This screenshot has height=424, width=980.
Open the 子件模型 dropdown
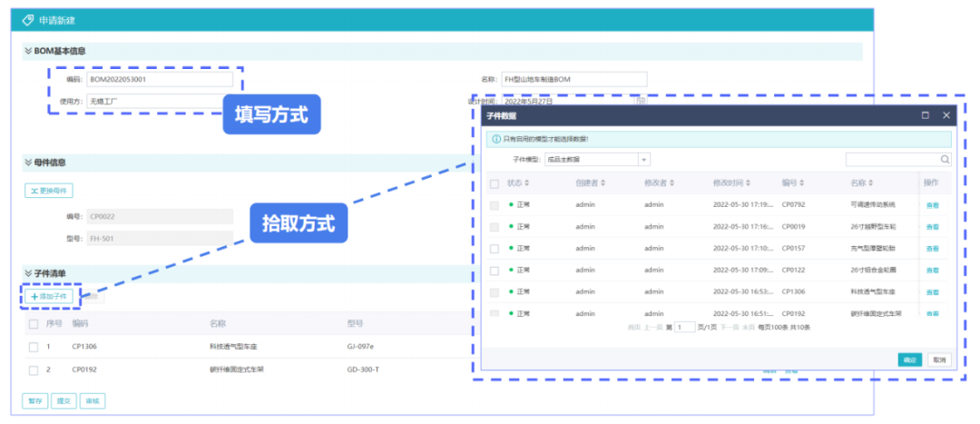tap(644, 160)
